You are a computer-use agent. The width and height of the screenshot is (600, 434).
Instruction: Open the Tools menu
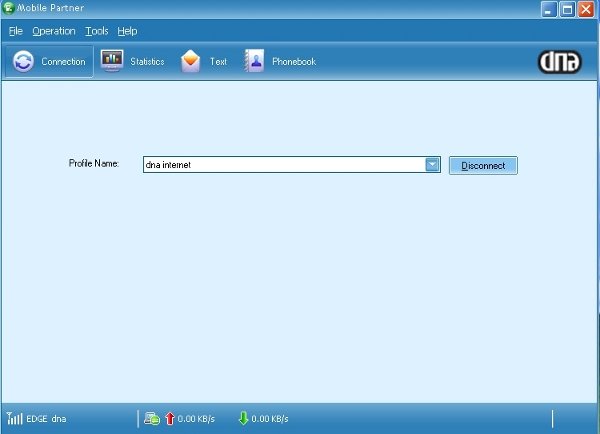[97, 31]
